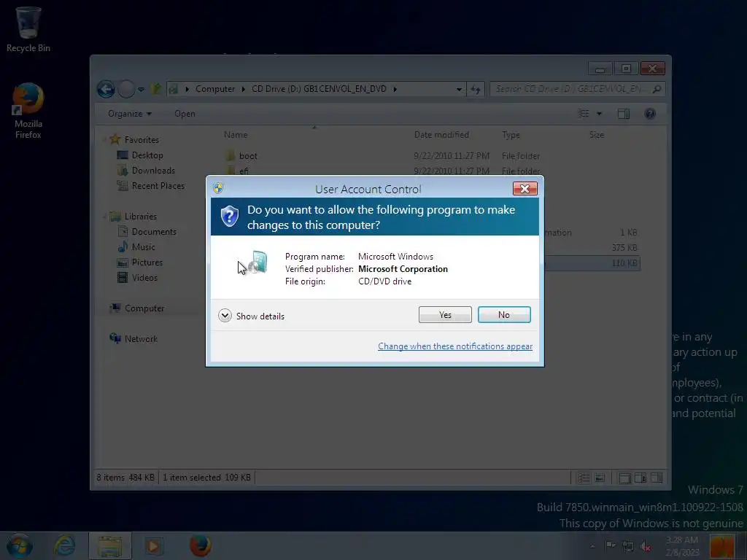Show hidden tray icons arrow
This screenshot has height=560, width=747.
[592, 546]
